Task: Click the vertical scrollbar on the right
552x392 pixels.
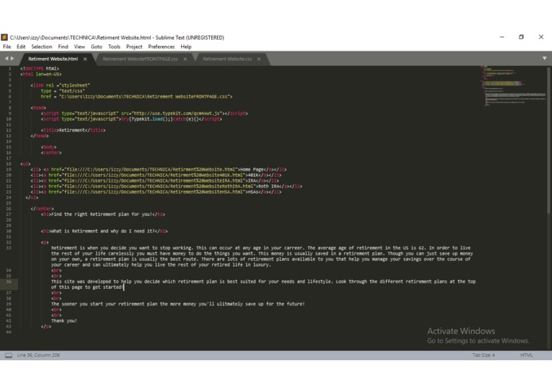Action: [x=549, y=140]
